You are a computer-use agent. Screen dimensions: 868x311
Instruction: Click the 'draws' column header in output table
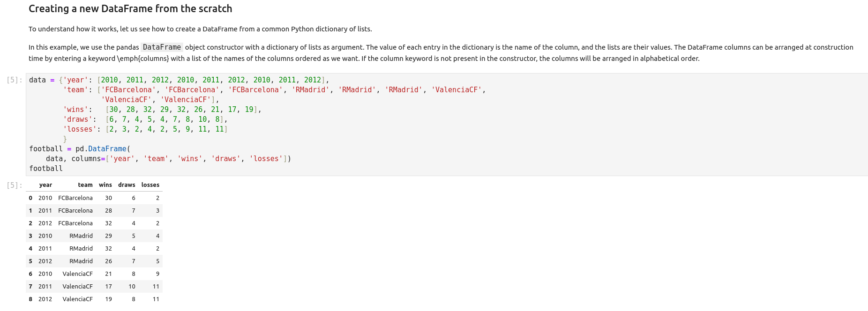[127, 185]
